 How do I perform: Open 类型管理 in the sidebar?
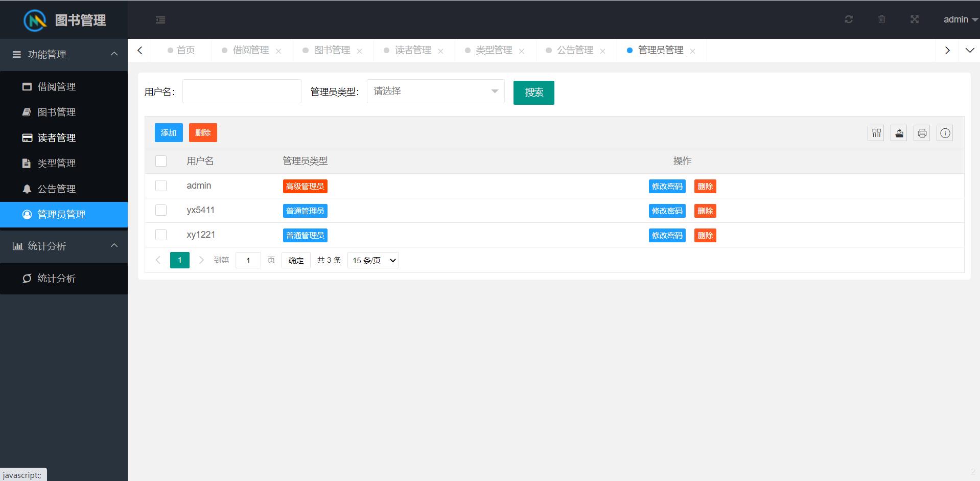pos(64,164)
